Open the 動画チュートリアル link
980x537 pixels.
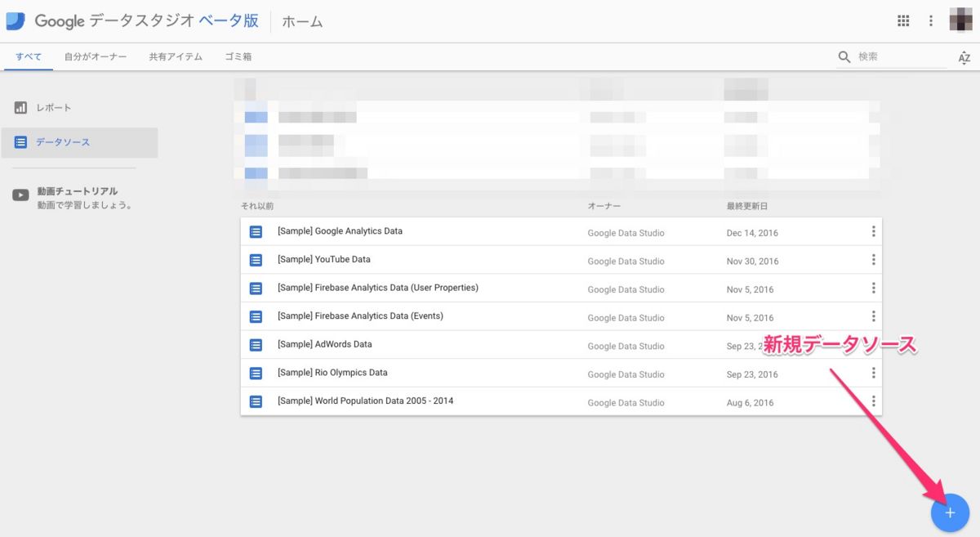point(77,191)
